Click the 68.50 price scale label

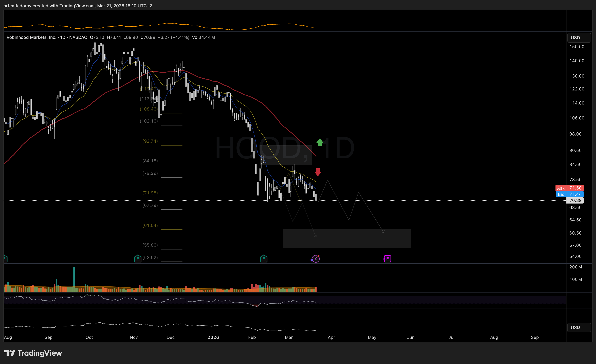(x=575, y=208)
